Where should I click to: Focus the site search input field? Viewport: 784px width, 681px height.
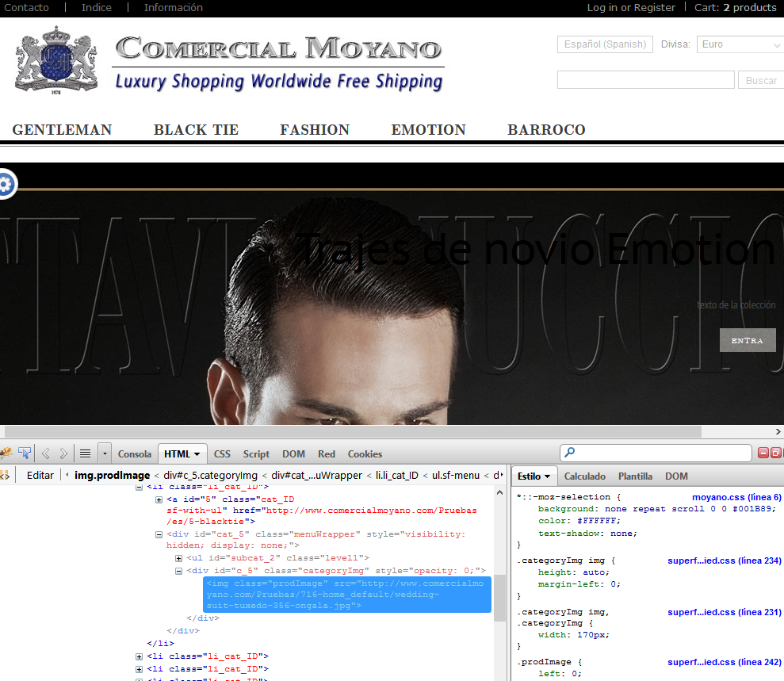(x=645, y=80)
